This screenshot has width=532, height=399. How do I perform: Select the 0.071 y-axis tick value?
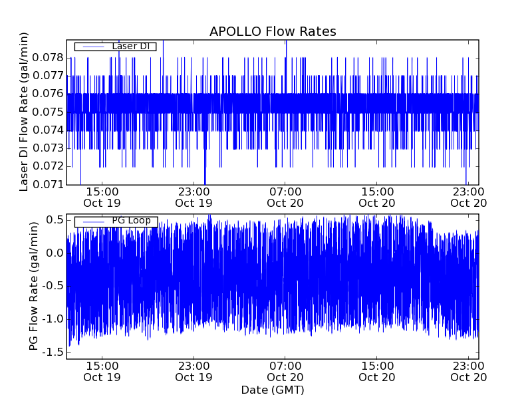pos(48,184)
